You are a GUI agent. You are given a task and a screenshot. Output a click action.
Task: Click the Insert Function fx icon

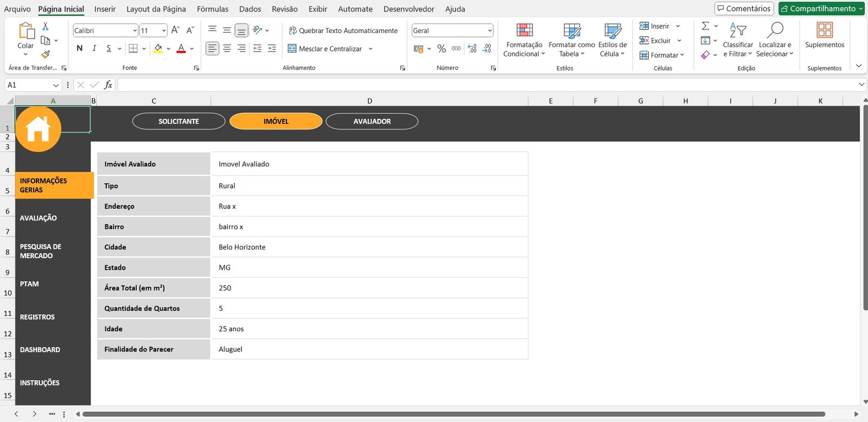point(108,85)
